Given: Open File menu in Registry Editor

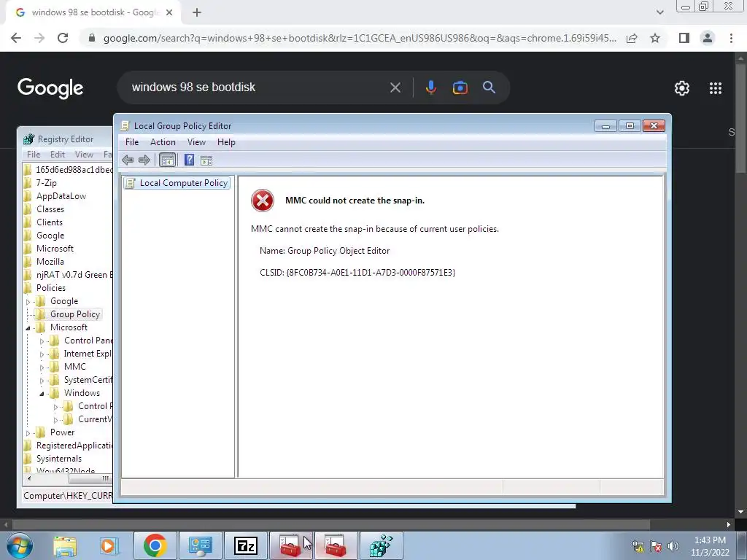Looking at the screenshot, I should 34,155.
